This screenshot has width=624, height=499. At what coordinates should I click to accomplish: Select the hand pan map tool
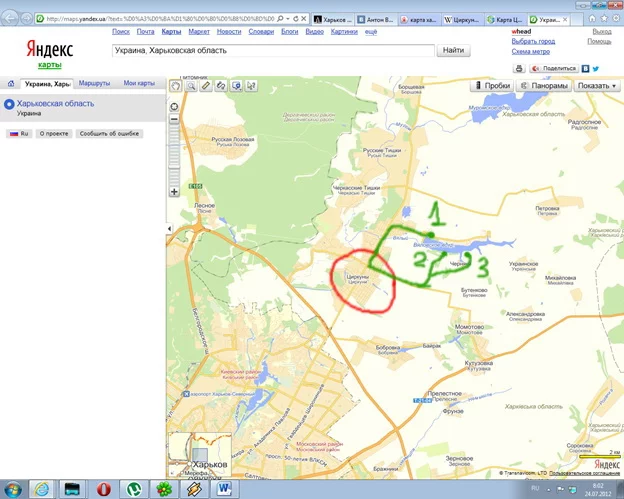click(175, 86)
